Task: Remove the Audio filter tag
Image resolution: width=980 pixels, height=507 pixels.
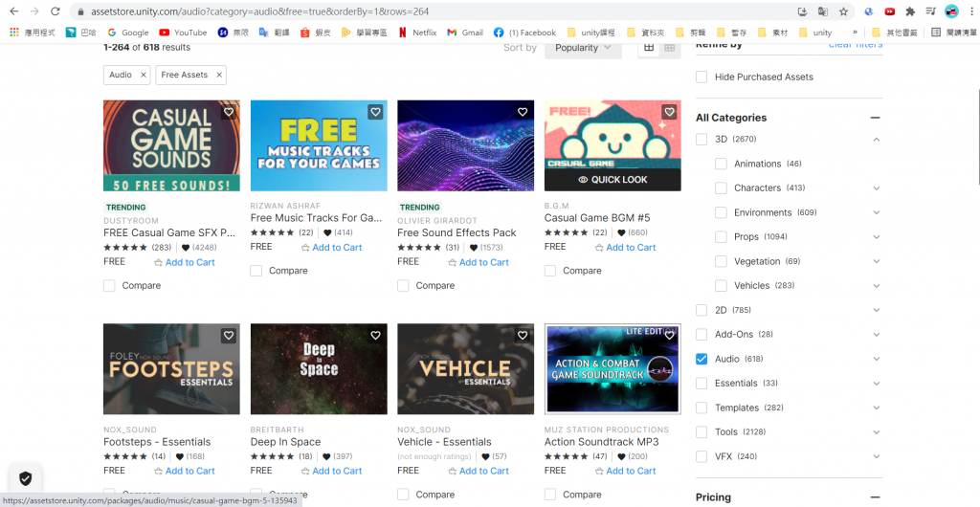Action: pos(144,75)
